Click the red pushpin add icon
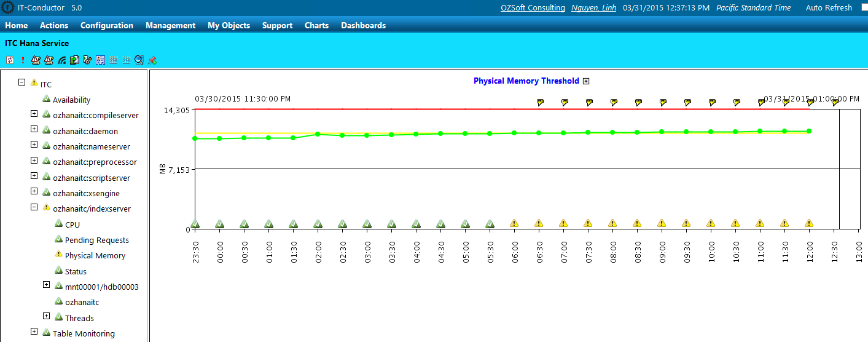The image size is (868, 342). click(152, 60)
